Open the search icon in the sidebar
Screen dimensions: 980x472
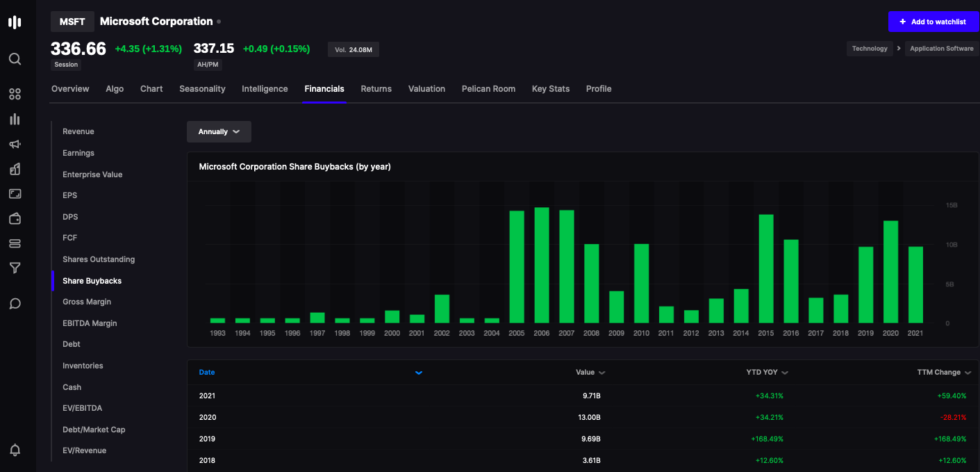15,59
